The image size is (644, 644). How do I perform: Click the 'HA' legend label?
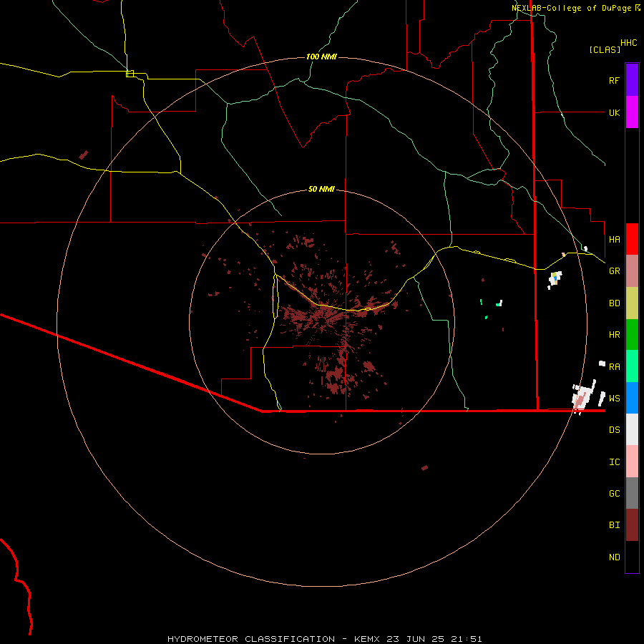614,239
